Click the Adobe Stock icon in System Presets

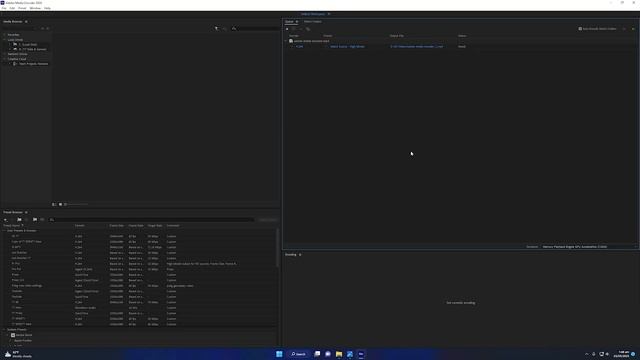pos(13,335)
